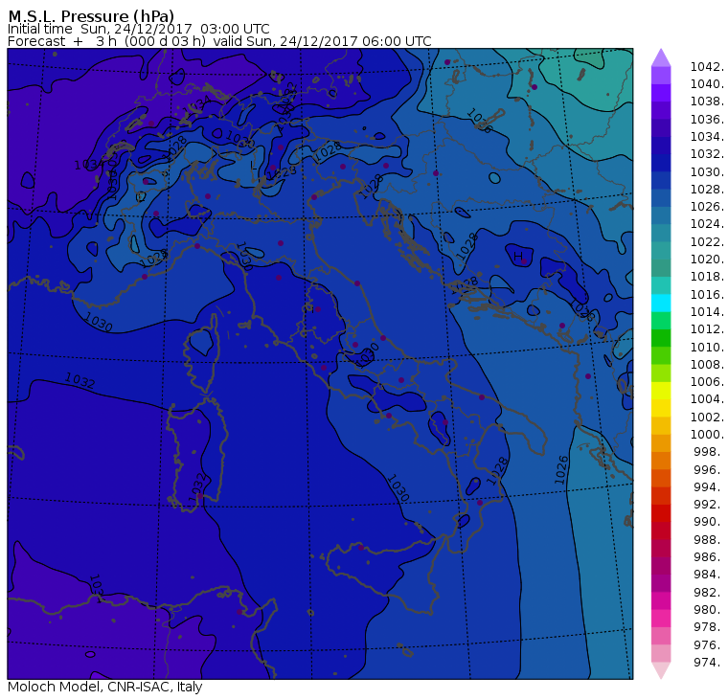
Task: Click the 1026 contour label in Ionian Sea
Action: 561,470
